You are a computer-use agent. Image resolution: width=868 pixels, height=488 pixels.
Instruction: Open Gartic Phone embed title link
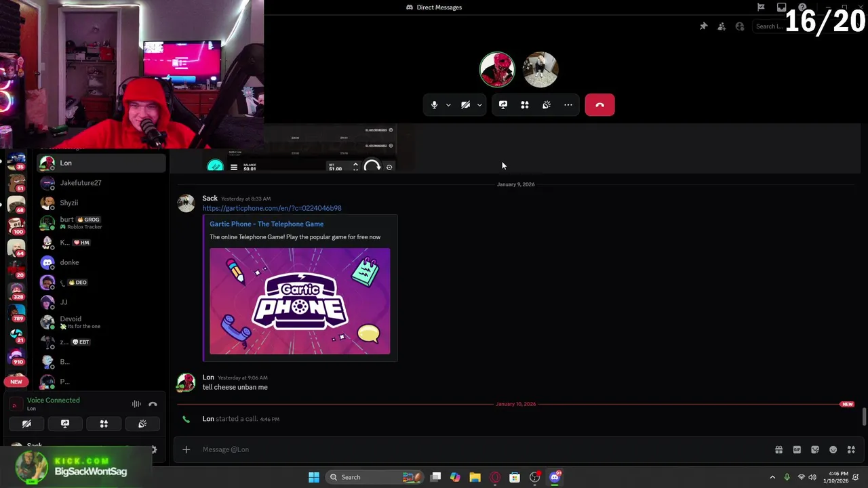tap(267, 224)
